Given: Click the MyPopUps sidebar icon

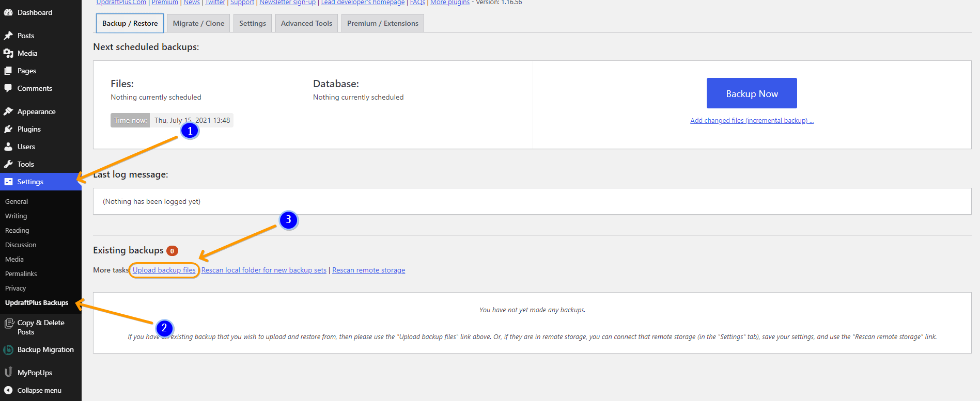Looking at the screenshot, I should (x=8, y=372).
